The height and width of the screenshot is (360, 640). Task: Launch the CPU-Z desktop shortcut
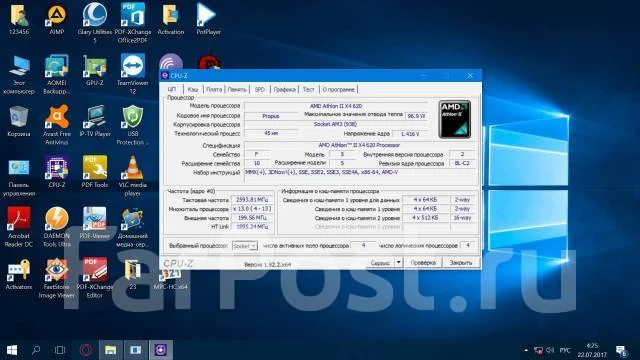pos(57,172)
